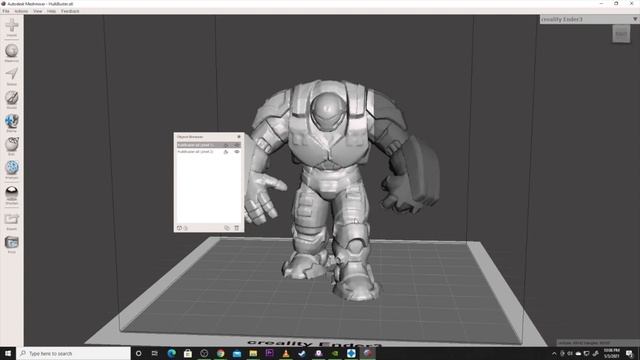The width and height of the screenshot is (640, 360).
Task: Switch to Meshmixer taskbar icon
Action: [368, 353]
